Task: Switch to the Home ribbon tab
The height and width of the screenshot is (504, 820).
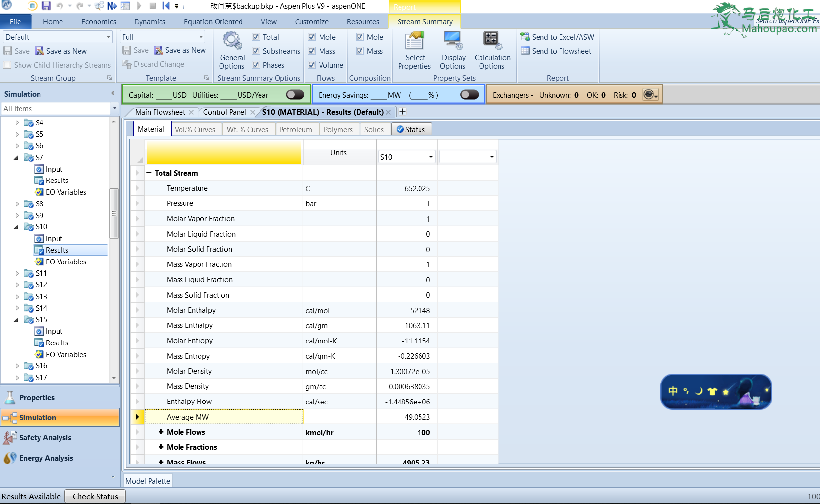Action: 53,21
